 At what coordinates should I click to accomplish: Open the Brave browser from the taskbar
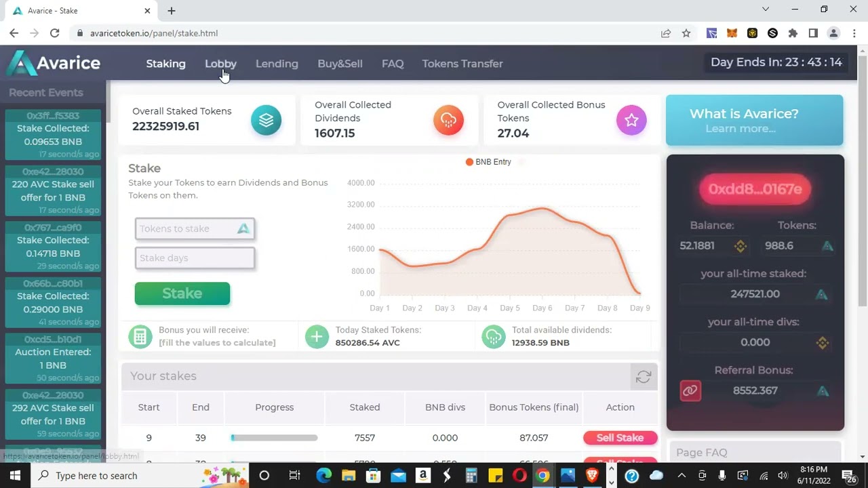tap(592, 475)
